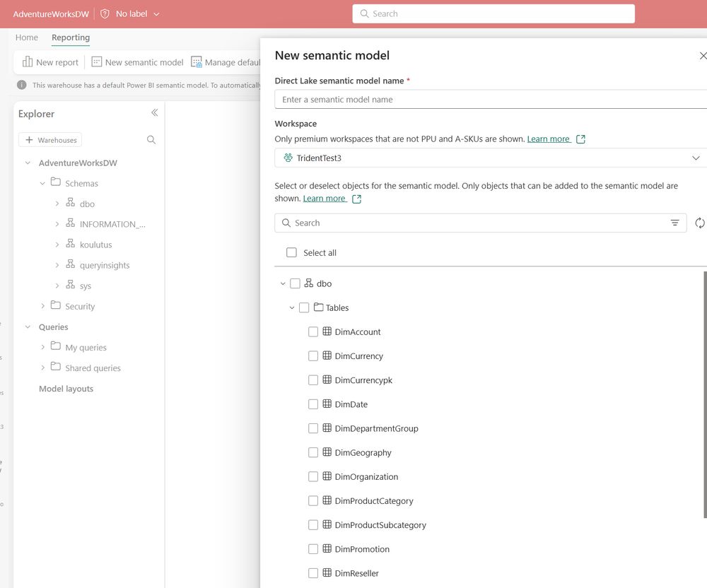Click the dbo schema icon in dialog

(308, 283)
